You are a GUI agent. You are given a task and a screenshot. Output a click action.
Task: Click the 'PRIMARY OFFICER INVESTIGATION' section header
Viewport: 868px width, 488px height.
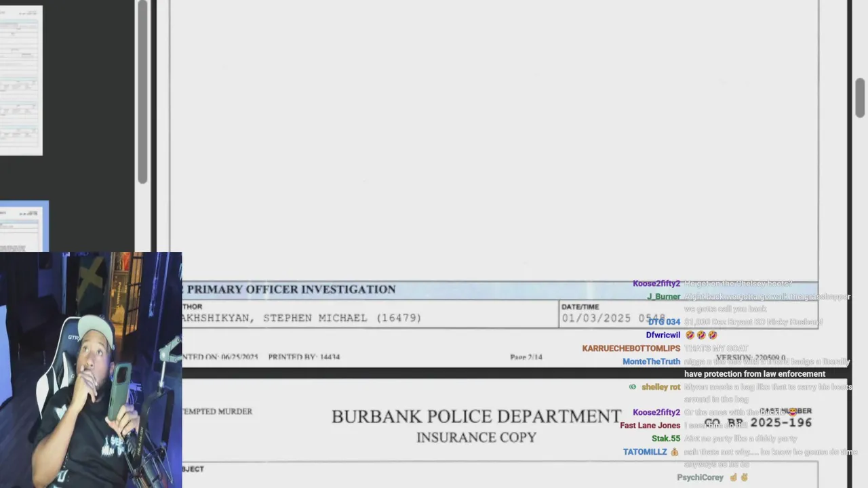pyautogui.click(x=291, y=289)
